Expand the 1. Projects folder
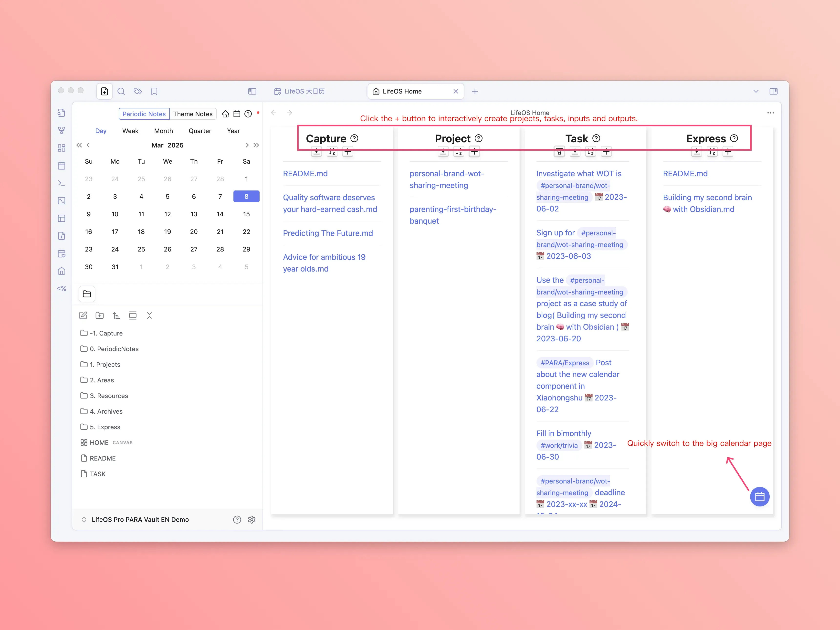This screenshot has height=630, width=840. pos(105,365)
